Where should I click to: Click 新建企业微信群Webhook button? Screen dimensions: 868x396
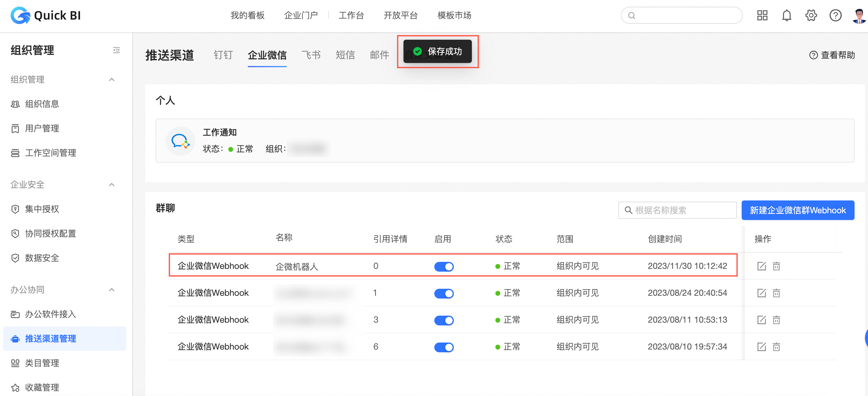[797, 210]
